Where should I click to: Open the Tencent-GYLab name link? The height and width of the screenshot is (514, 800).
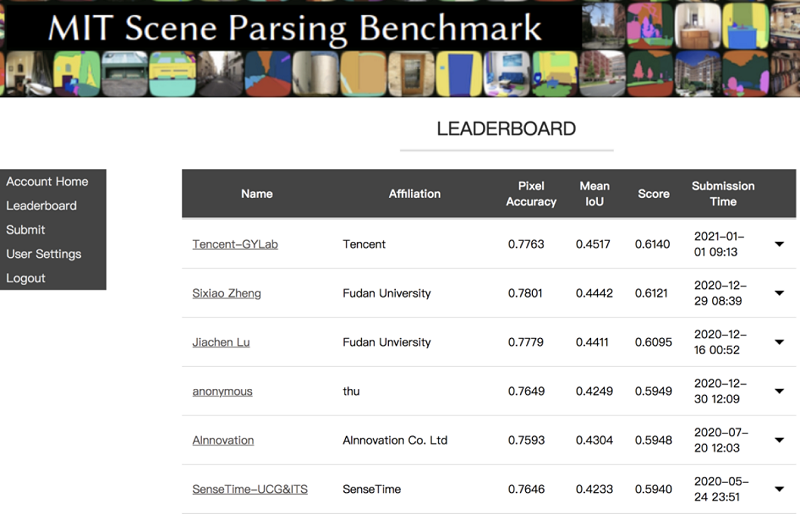pyautogui.click(x=233, y=244)
